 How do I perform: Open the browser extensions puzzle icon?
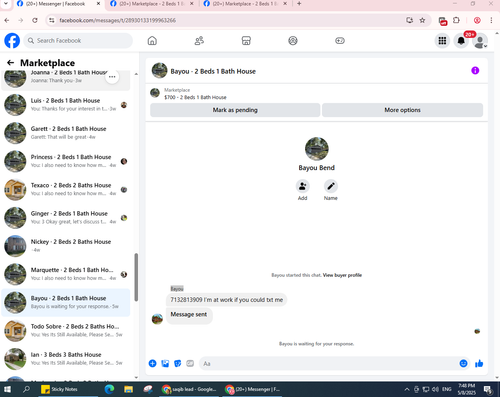click(x=456, y=20)
